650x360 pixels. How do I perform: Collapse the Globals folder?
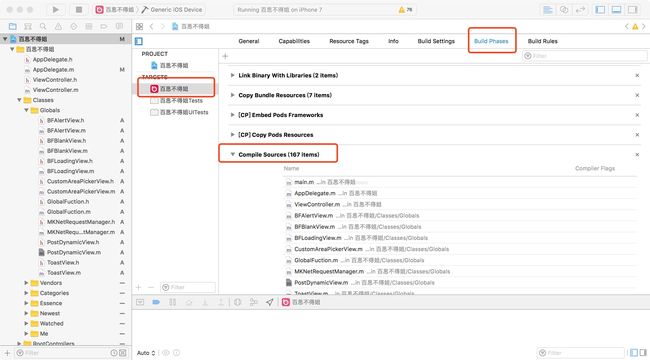[26, 110]
